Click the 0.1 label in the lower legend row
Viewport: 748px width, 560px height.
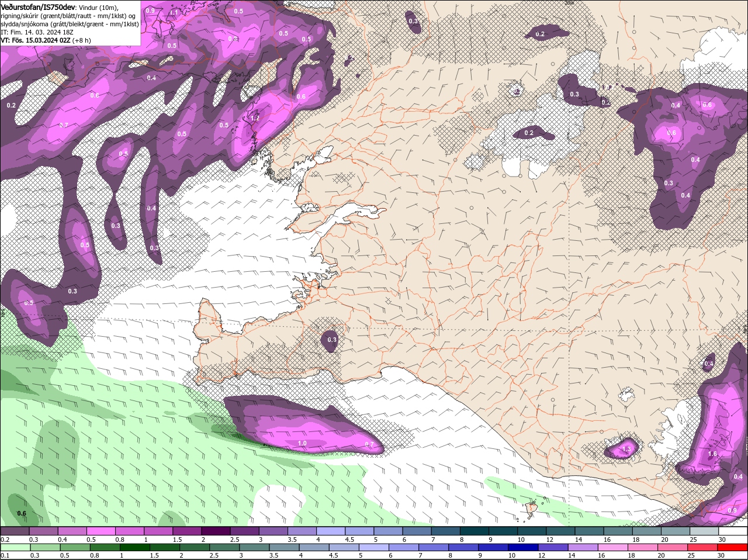pos(5,555)
